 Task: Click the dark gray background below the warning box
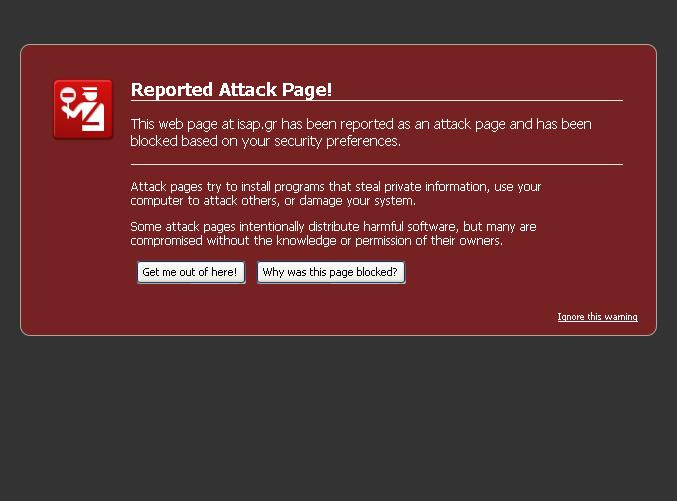338,420
